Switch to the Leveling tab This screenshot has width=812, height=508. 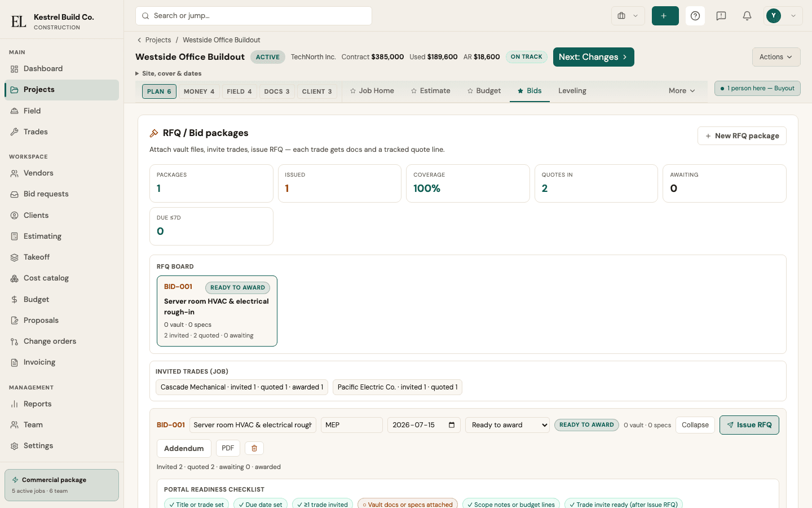(x=572, y=91)
